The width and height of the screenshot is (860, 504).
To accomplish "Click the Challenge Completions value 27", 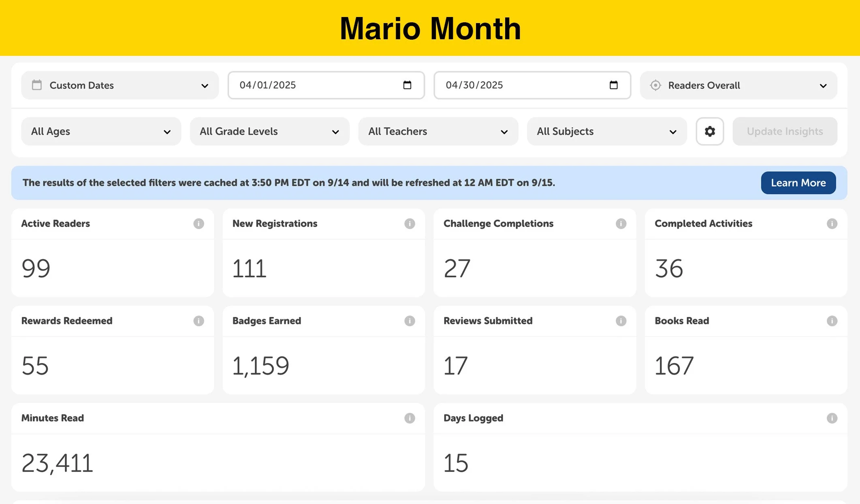I will click(457, 268).
